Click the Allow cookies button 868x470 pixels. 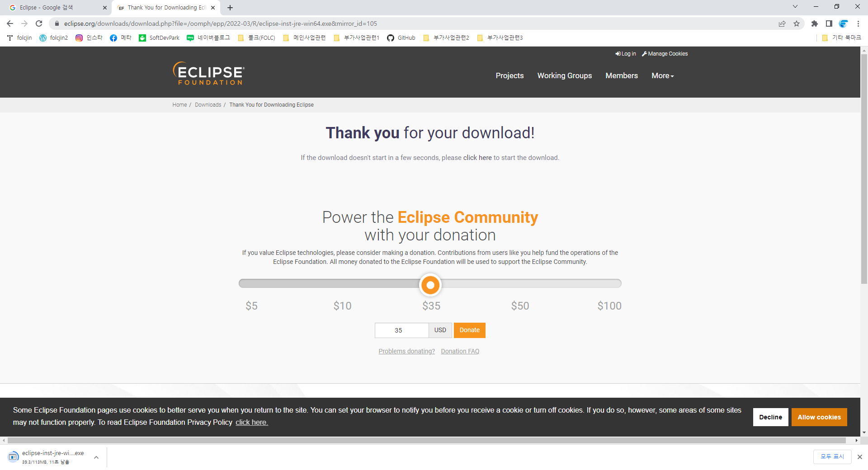819,417
